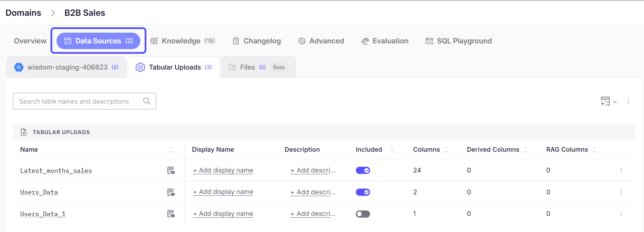The height and width of the screenshot is (232, 644).
Task: Click the Domains breadcrumb link
Action: (23, 13)
